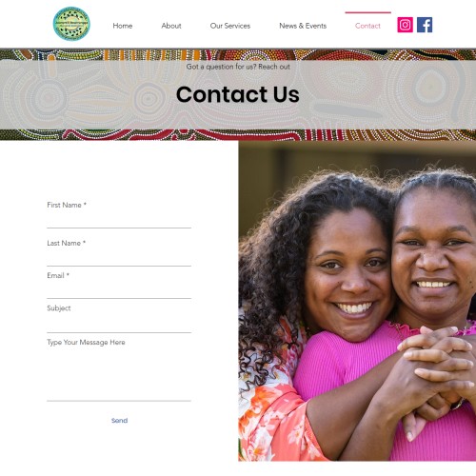Focus the Email input field

pos(119,290)
